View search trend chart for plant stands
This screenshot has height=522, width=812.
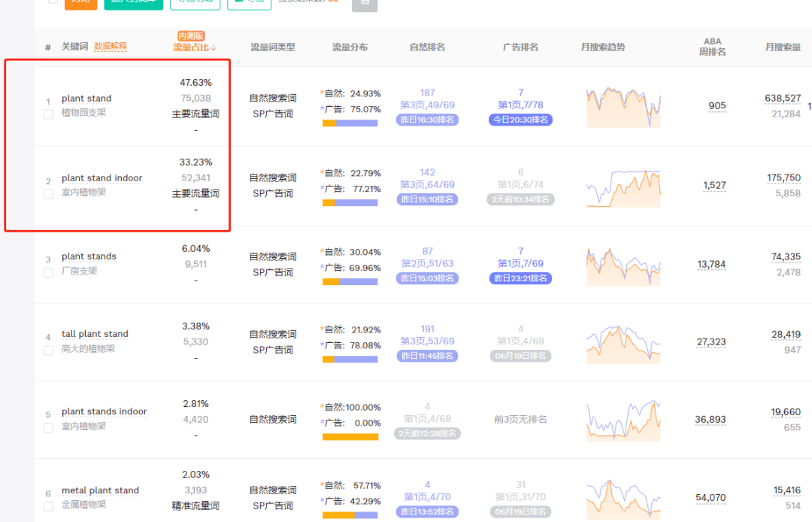pyautogui.click(x=623, y=267)
